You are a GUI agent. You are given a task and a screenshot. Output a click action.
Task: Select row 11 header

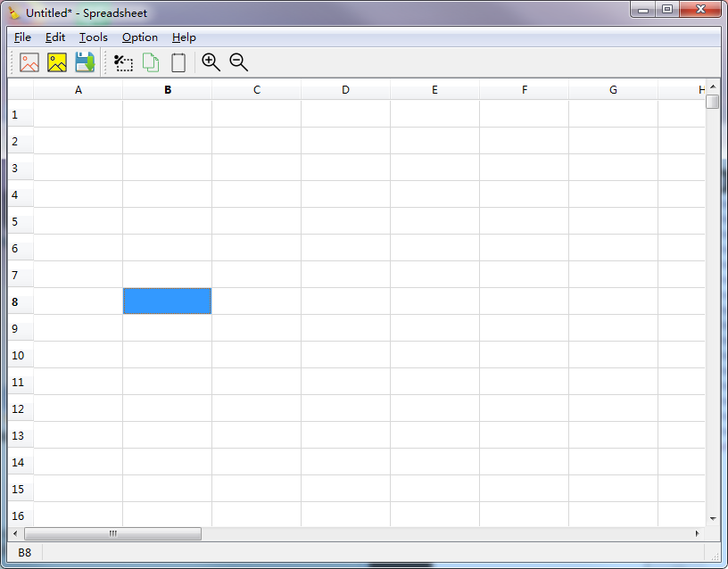(x=21, y=382)
